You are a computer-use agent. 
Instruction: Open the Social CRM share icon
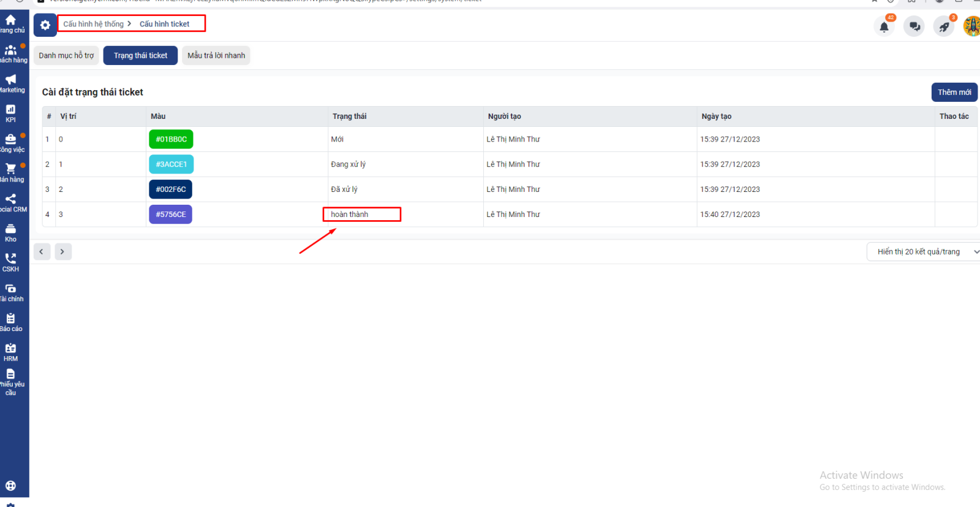tap(10, 199)
